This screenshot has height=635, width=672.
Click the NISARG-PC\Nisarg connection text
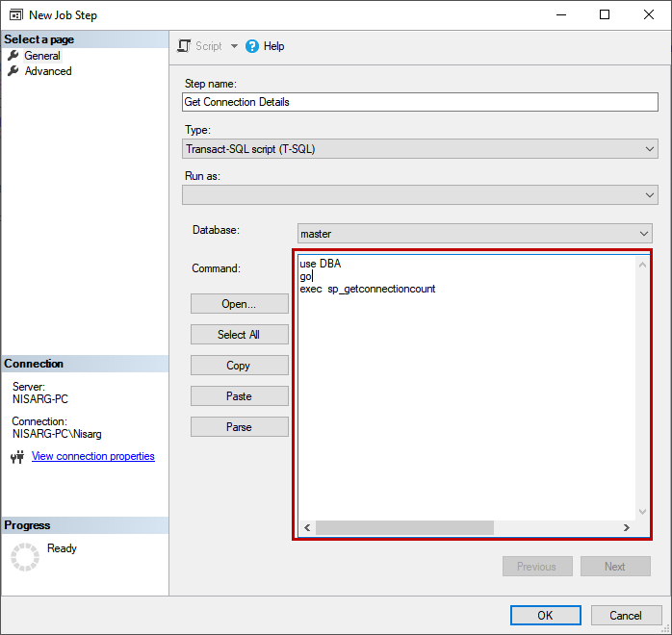point(57,434)
